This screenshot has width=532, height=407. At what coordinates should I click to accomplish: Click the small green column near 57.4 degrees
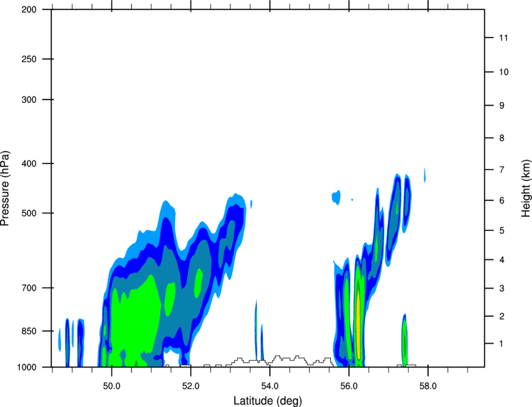404,341
